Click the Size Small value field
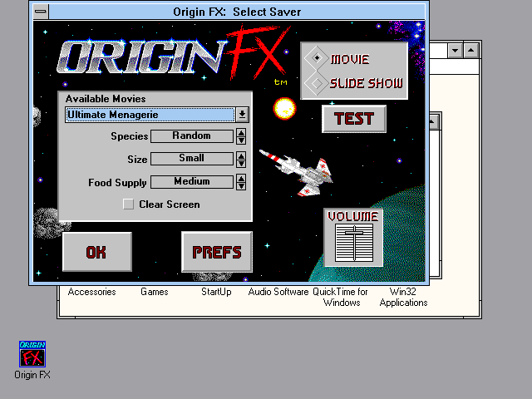Image resolution: width=532 pixels, height=399 pixels. click(x=192, y=159)
